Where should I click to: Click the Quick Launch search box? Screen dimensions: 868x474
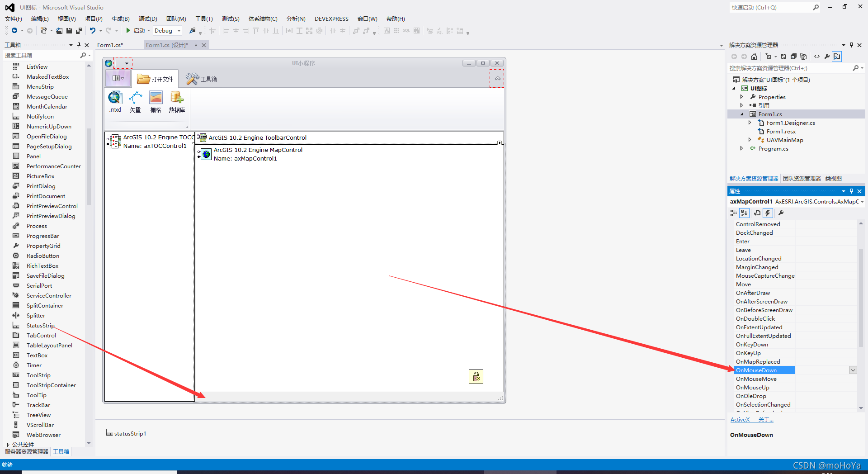coord(770,7)
